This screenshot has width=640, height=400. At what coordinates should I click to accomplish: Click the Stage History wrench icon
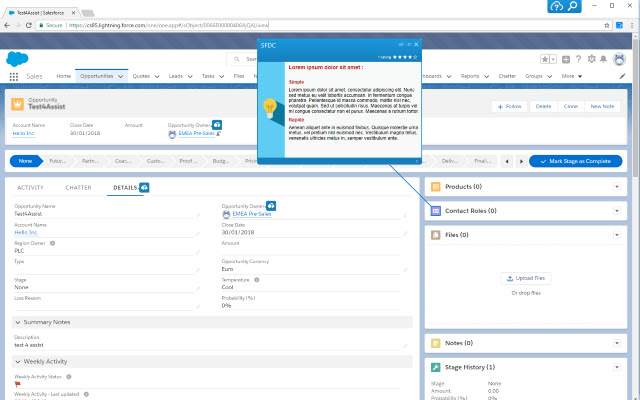(x=436, y=367)
